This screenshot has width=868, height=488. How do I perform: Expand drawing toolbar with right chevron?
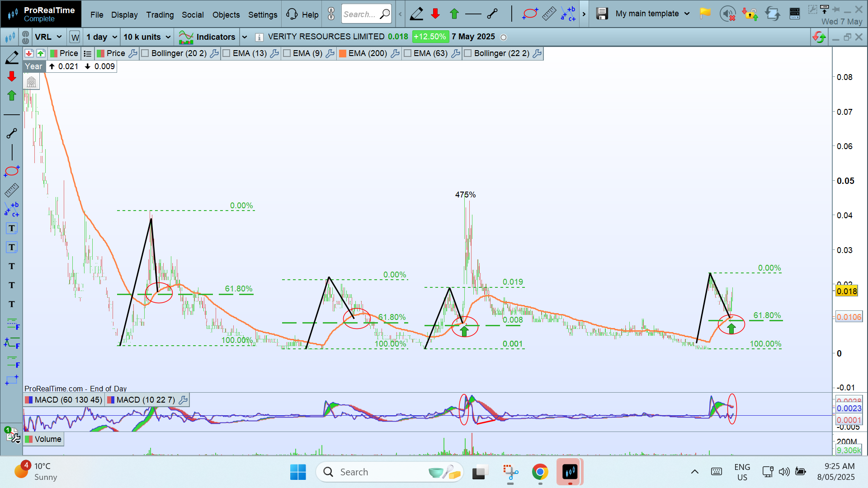click(584, 14)
